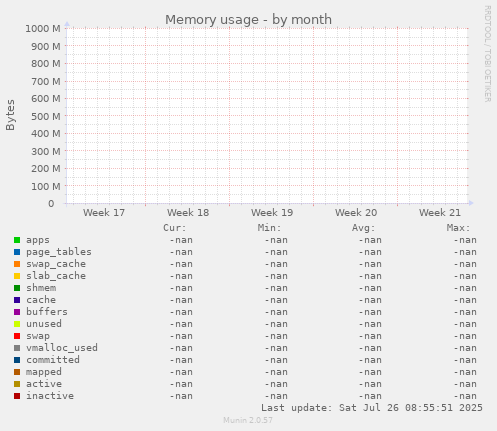Select the 'unused' legend label
The image size is (497, 431).
click(44, 324)
